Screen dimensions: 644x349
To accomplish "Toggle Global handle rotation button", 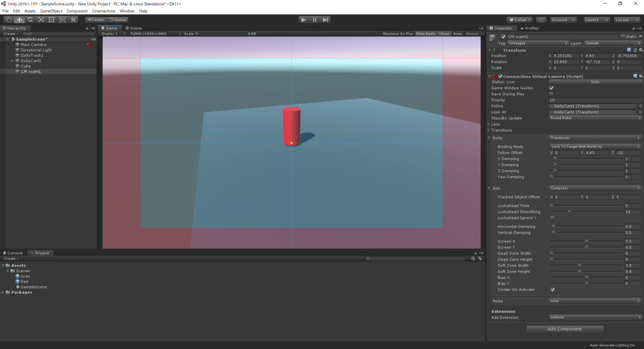I will 117,20.
